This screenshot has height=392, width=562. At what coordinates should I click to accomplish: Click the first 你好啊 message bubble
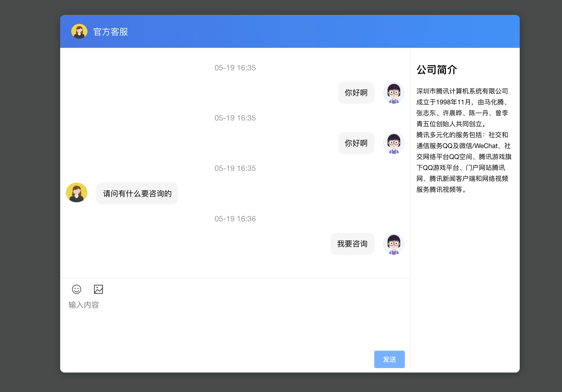tap(356, 93)
